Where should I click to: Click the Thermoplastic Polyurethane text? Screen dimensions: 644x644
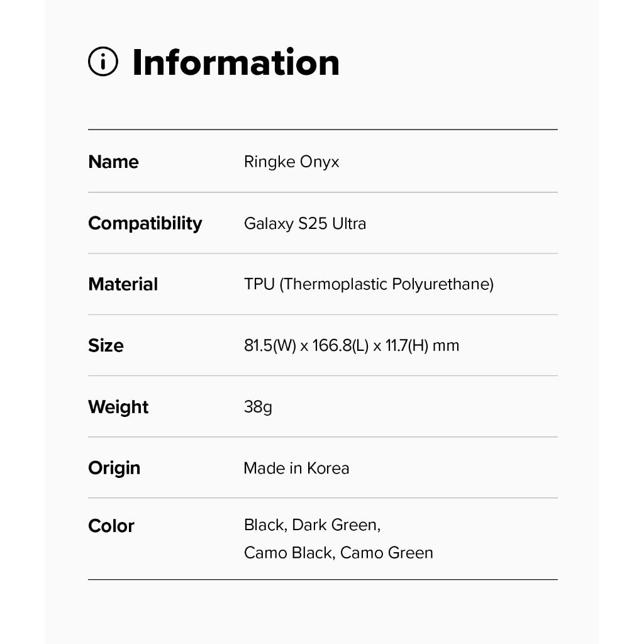pyautogui.click(x=386, y=284)
